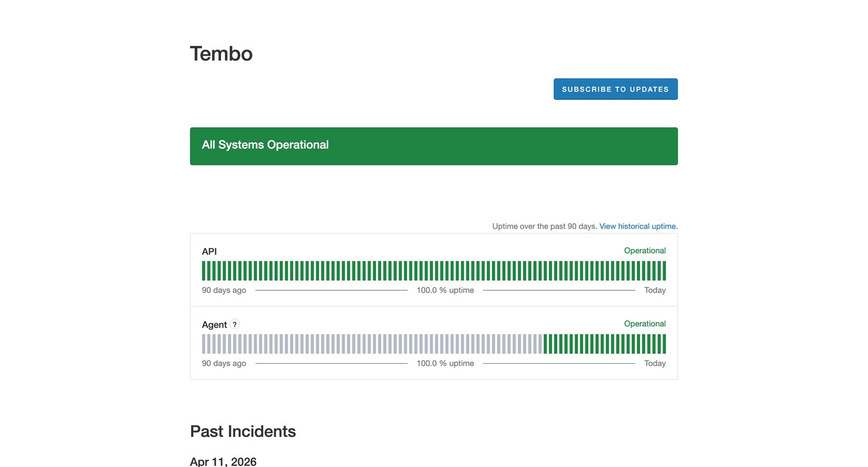Select the All Systems Operational banner
This screenshot has height=467, width=868.
(434, 146)
